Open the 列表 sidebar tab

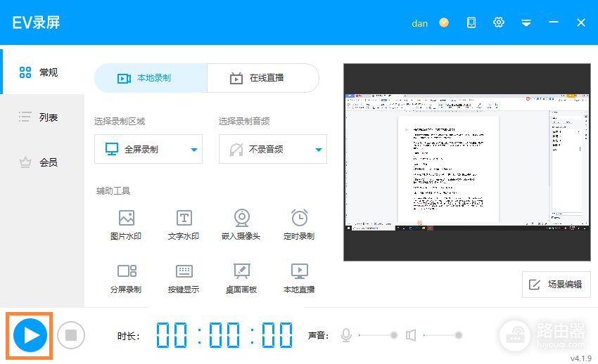(41, 117)
